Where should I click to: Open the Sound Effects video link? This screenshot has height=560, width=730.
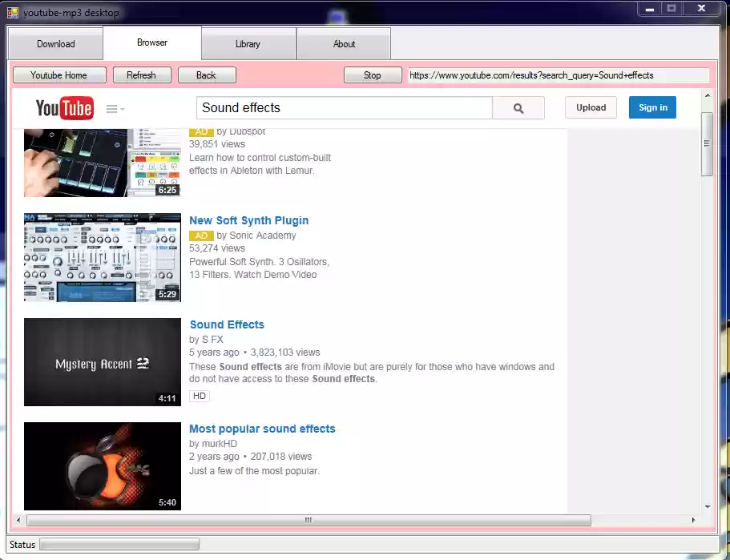(x=227, y=324)
